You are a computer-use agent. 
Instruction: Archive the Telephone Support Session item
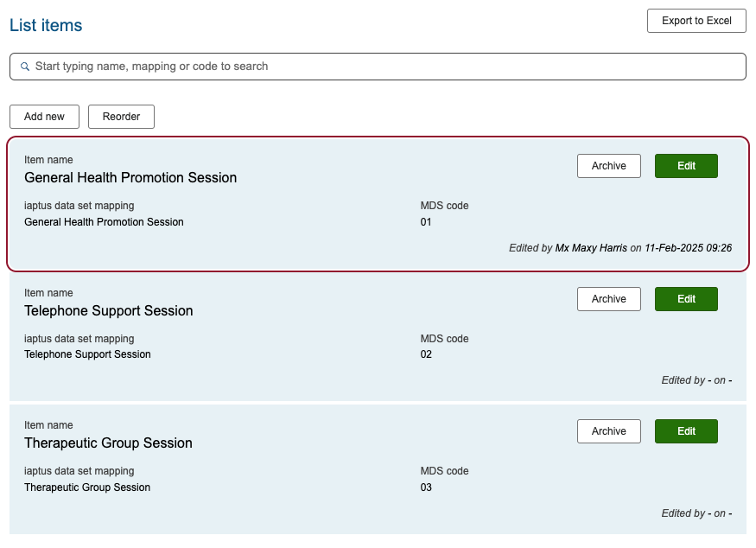click(x=608, y=299)
